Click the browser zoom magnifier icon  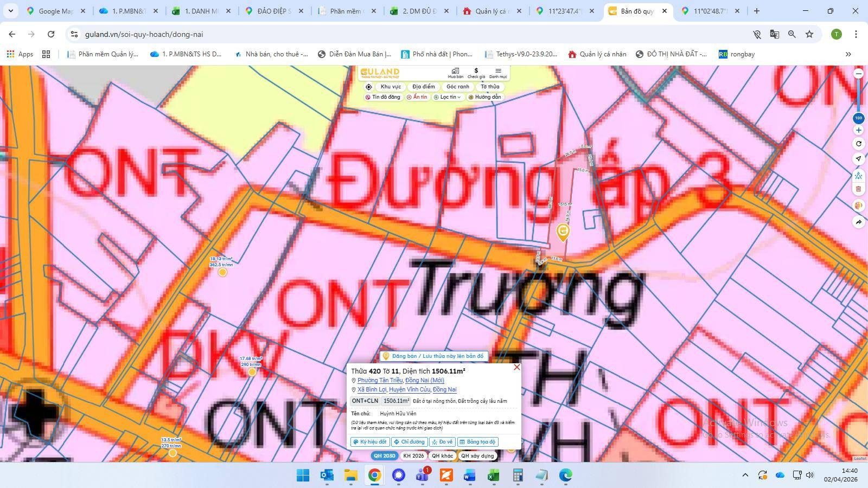(x=792, y=34)
